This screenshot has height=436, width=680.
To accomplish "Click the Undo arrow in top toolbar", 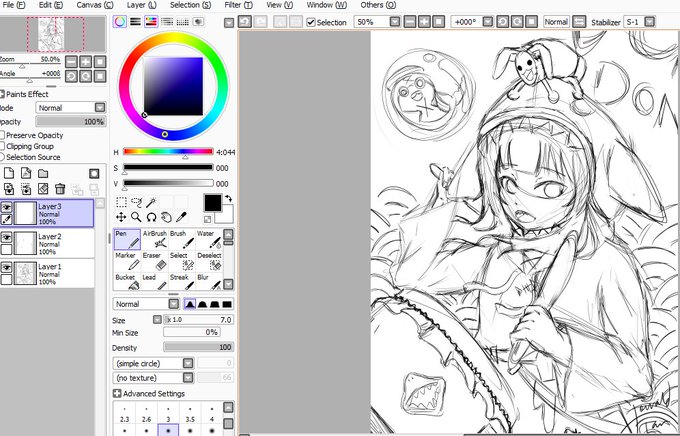I will point(245,22).
